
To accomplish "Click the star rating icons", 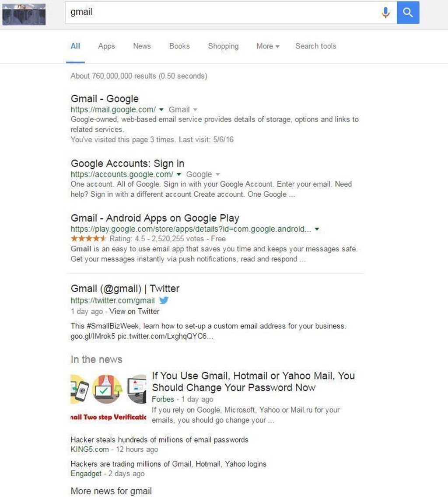I will 88,239.
